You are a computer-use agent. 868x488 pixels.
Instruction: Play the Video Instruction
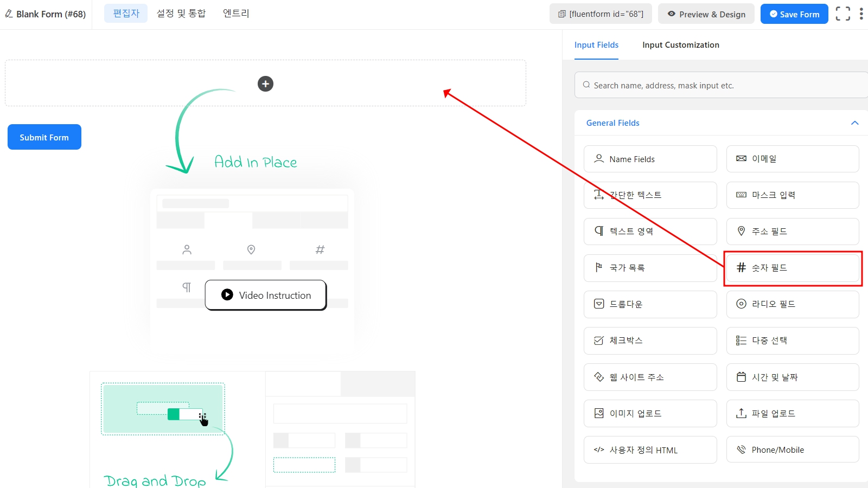click(266, 295)
